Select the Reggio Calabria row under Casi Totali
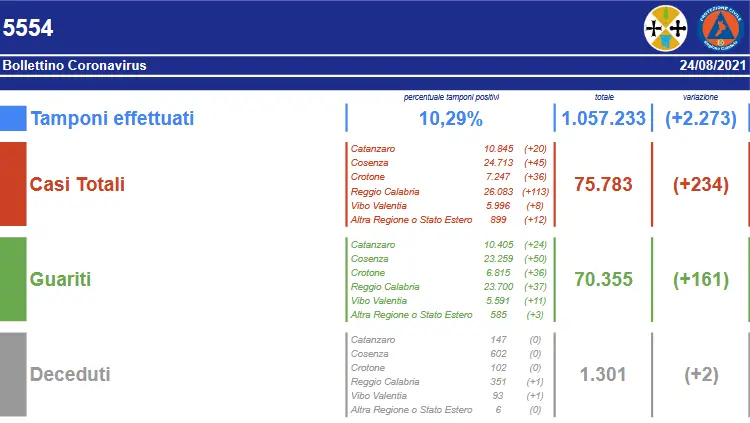Viewport: 750px width, 423px height. 446,191
